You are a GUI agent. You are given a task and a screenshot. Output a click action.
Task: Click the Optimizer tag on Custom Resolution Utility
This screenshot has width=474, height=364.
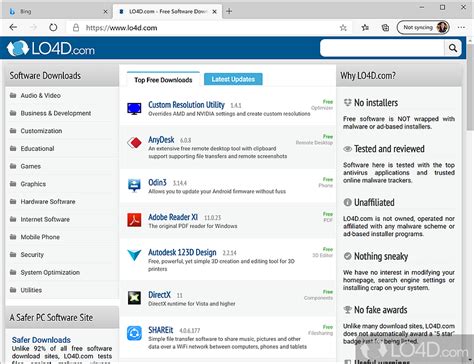(322, 108)
